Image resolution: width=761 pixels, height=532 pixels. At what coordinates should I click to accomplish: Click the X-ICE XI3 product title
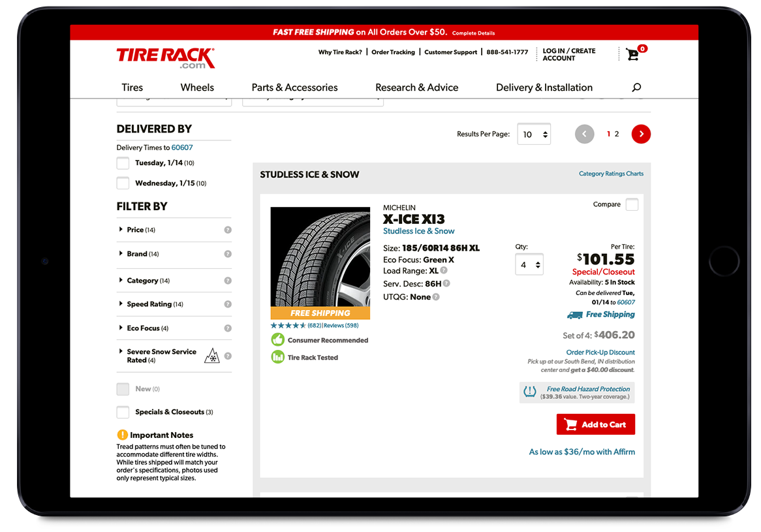click(x=414, y=219)
